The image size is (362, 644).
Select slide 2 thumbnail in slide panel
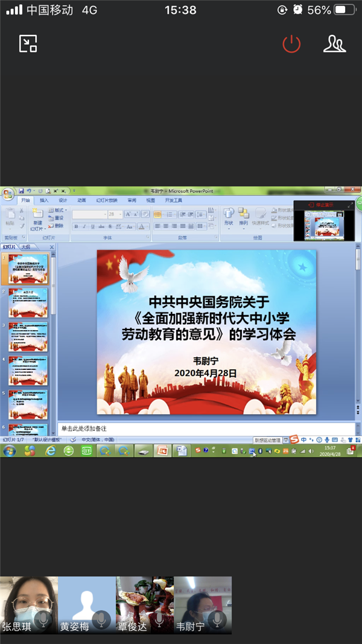(28, 303)
